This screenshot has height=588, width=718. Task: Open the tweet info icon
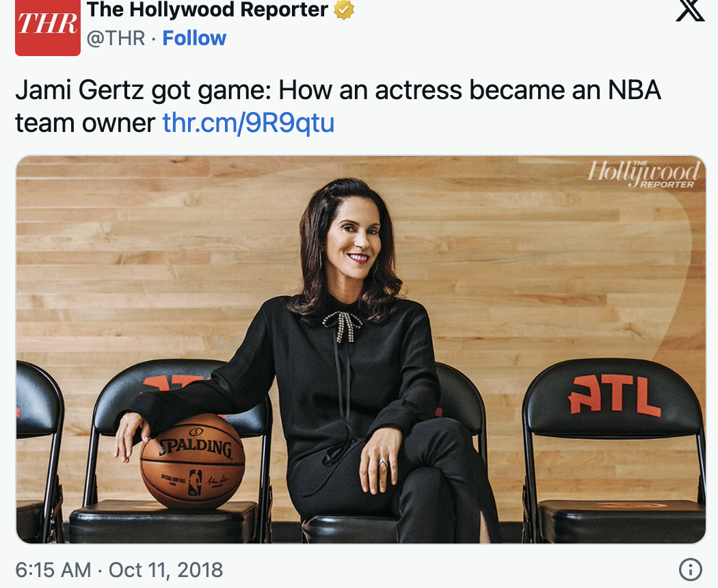click(691, 569)
